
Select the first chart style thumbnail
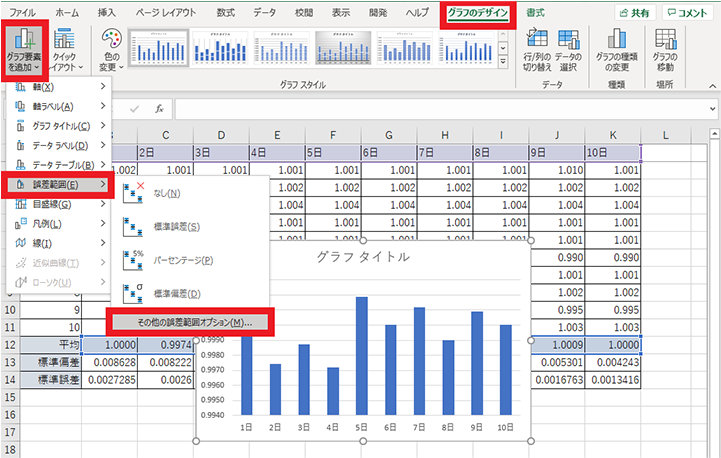click(159, 48)
